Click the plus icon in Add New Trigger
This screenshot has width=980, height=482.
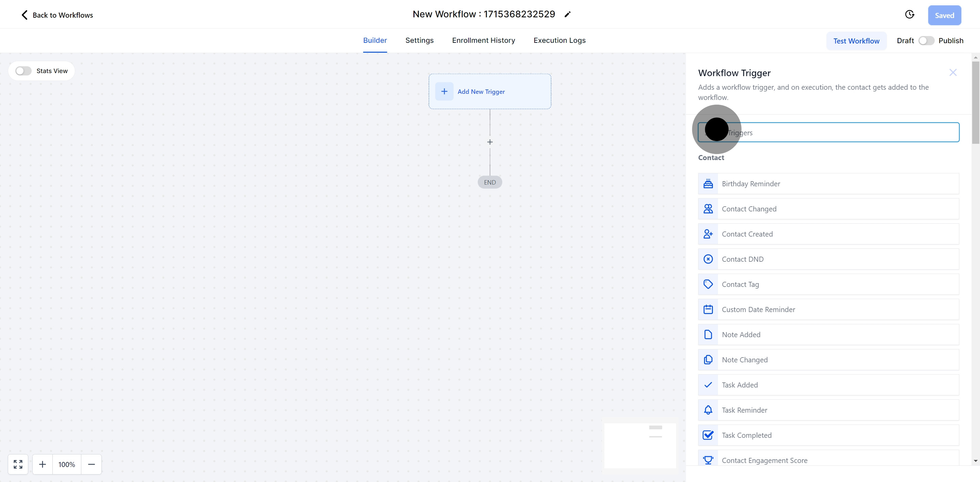point(444,91)
